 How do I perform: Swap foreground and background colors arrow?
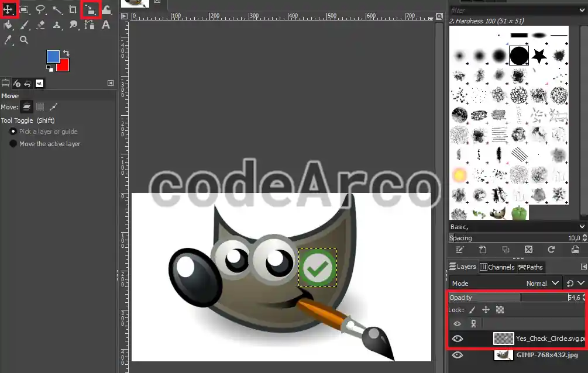point(66,53)
